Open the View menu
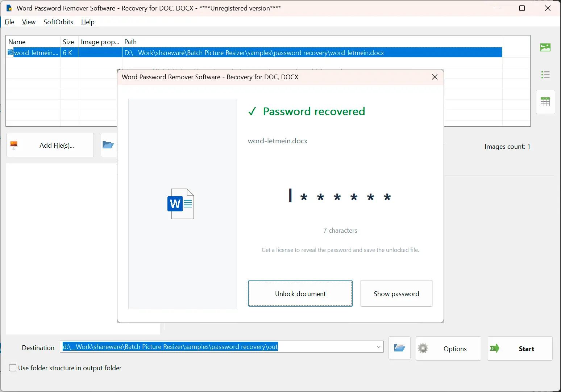561x392 pixels. click(x=29, y=22)
